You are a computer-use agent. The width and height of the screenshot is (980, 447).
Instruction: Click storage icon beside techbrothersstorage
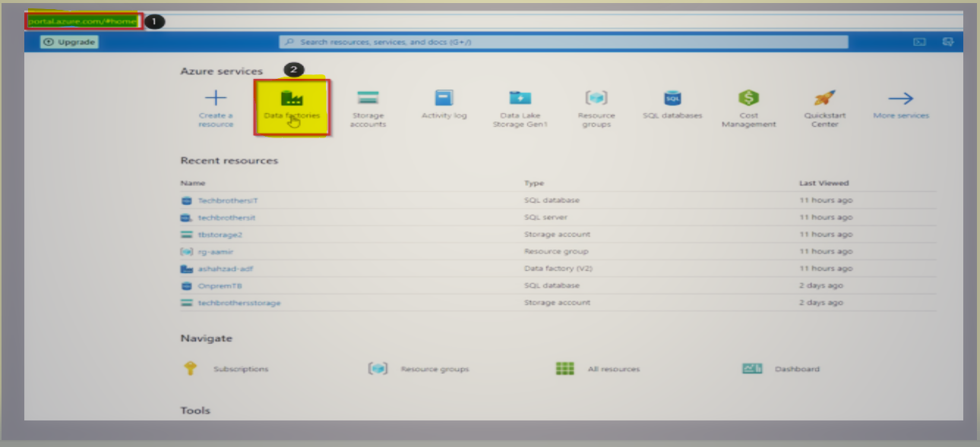coord(186,303)
